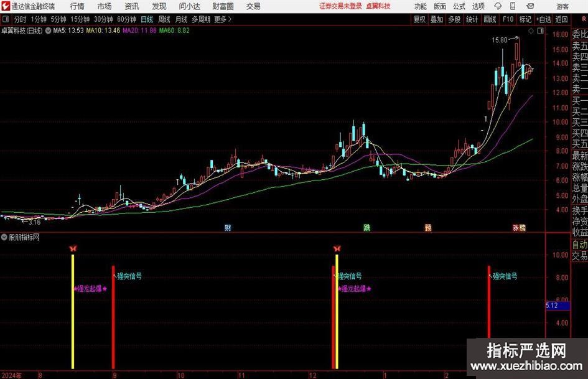The width and height of the screenshot is (588, 379).
Task: Open the 卓翼科技 indicator dropdown arrow
Action: (x=48, y=30)
